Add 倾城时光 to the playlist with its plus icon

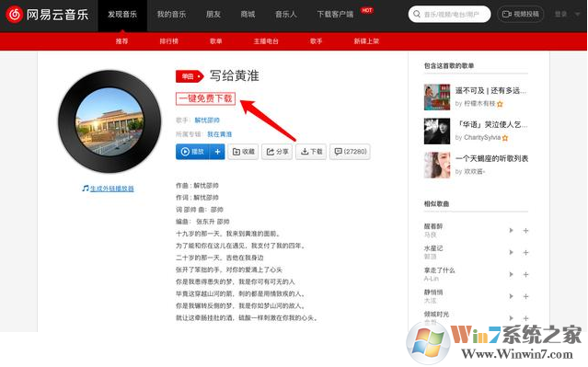[525, 318]
